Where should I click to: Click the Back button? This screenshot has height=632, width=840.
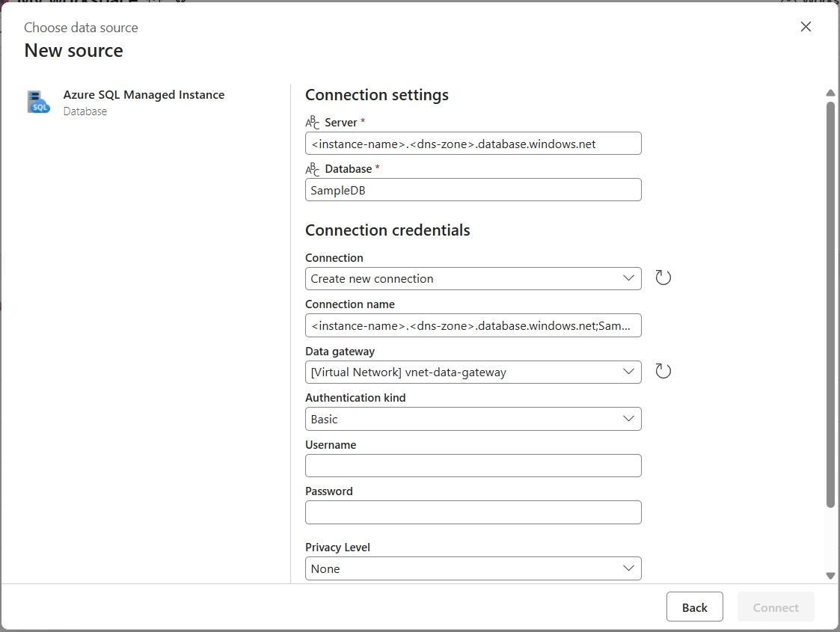694,607
